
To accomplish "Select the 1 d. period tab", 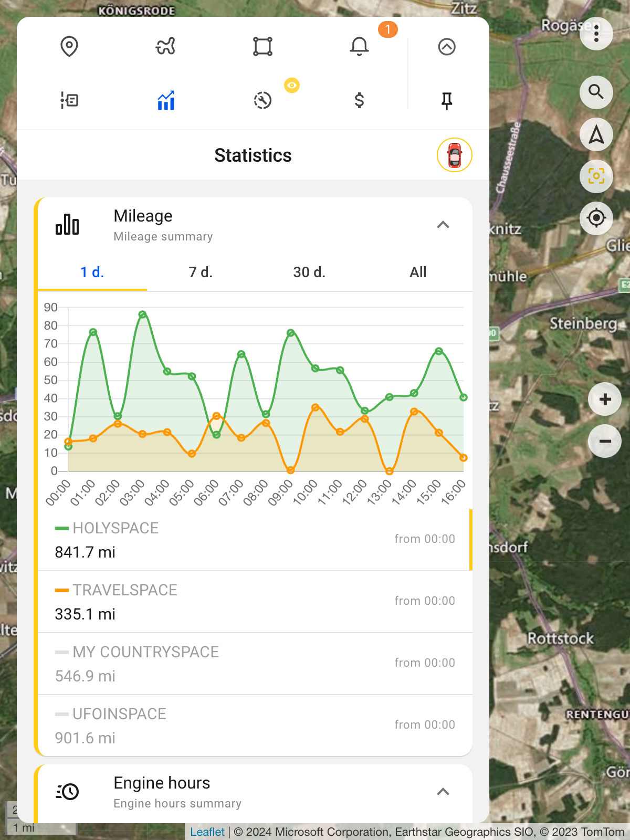I will (92, 272).
